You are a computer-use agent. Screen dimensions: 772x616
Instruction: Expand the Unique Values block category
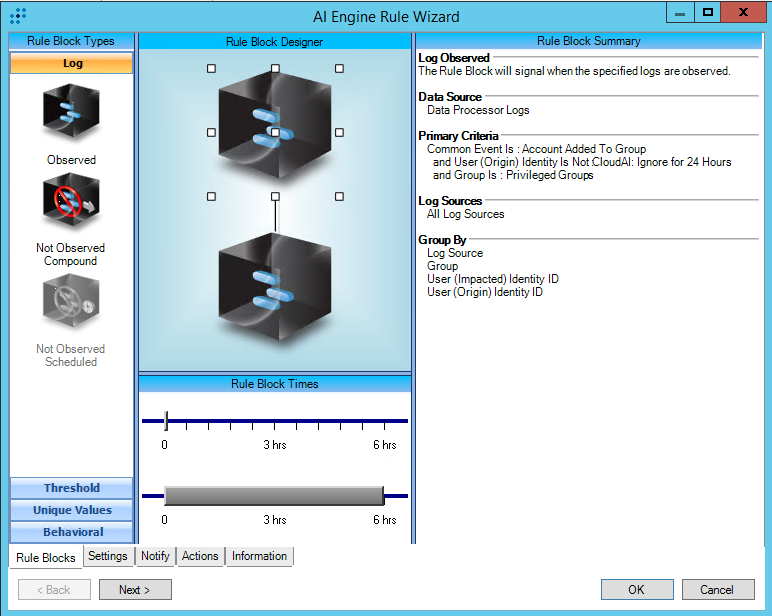click(71, 510)
